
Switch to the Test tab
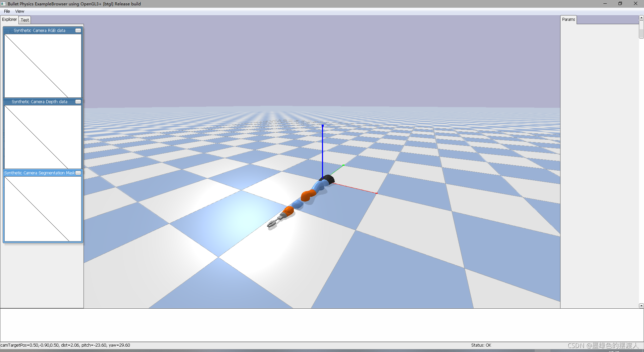(24, 20)
